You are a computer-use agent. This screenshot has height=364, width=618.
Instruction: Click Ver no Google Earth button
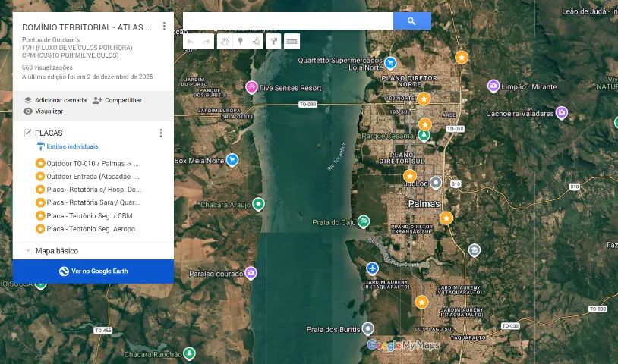tap(93, 271)
